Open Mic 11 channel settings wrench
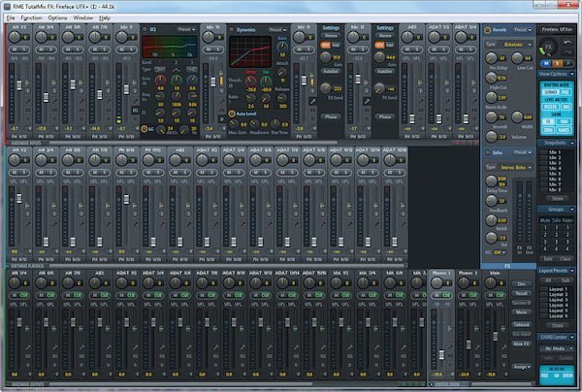Viewport: 582px width, 392px height. point(312,101)
